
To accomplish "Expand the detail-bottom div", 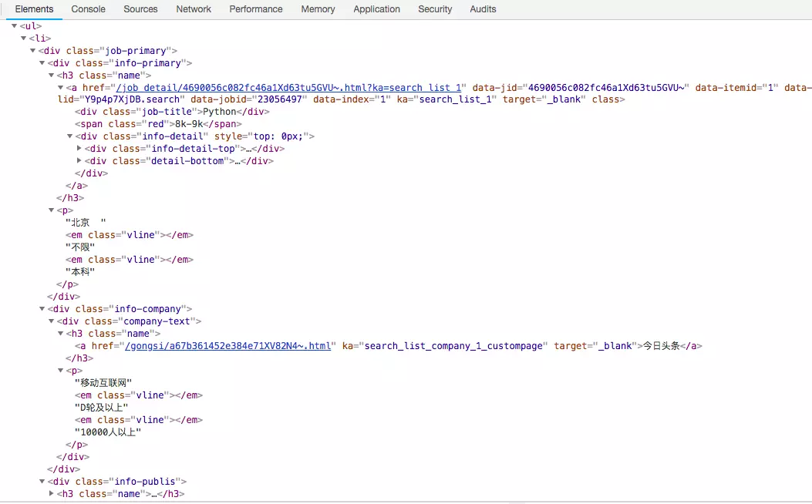I will pos(79,160).
